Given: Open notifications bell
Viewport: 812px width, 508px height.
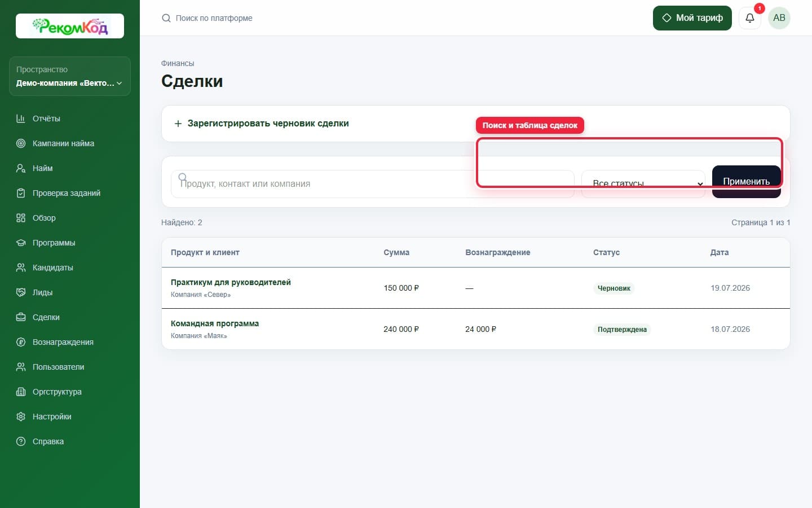Looking at the screenshot, I should (750, 18).
